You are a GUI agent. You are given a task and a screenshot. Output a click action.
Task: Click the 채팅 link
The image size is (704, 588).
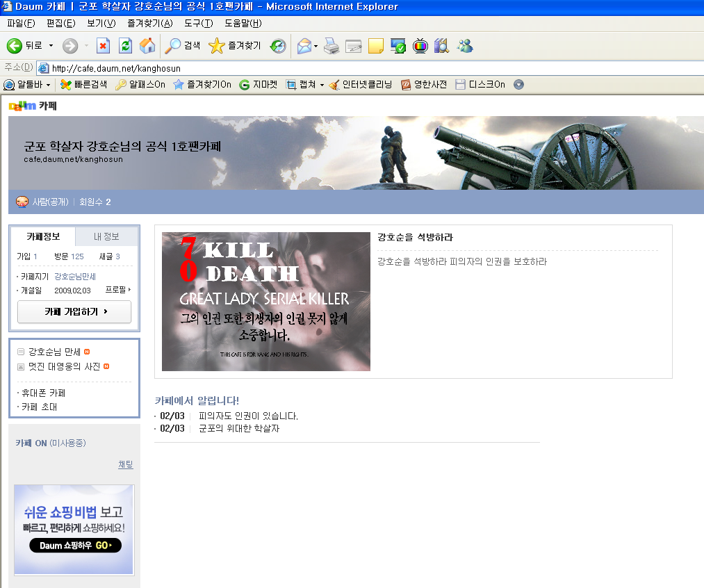[x=125, y=464]
